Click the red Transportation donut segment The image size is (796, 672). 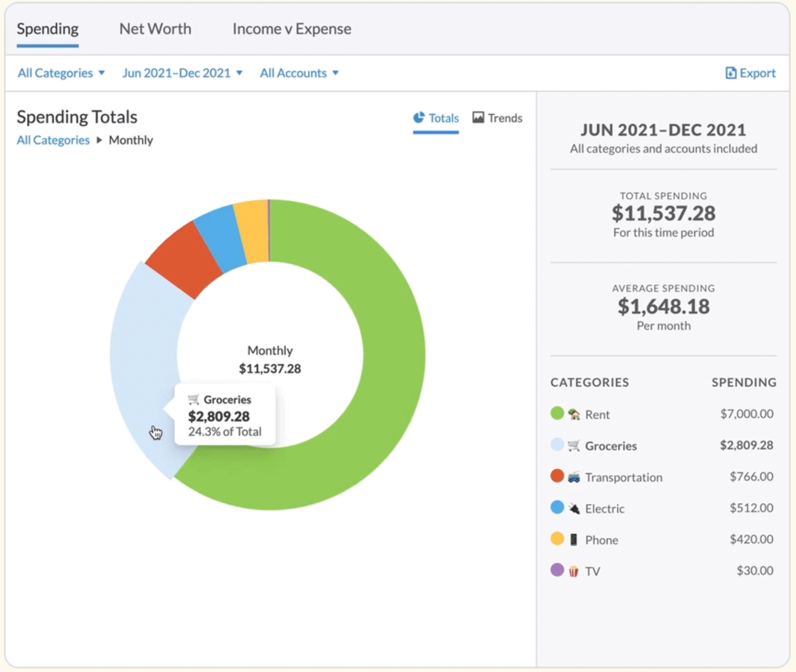(182, 257)
